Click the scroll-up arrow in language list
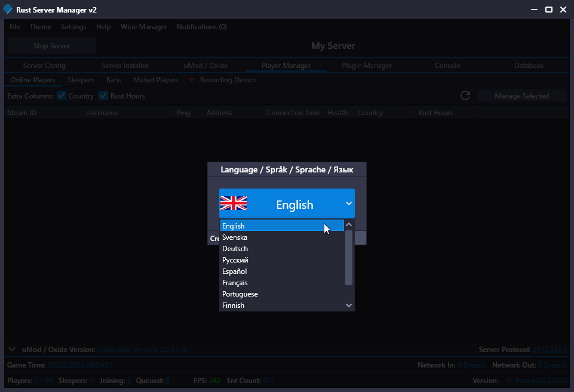The image size is (574, 392). (x=349, y=226)
